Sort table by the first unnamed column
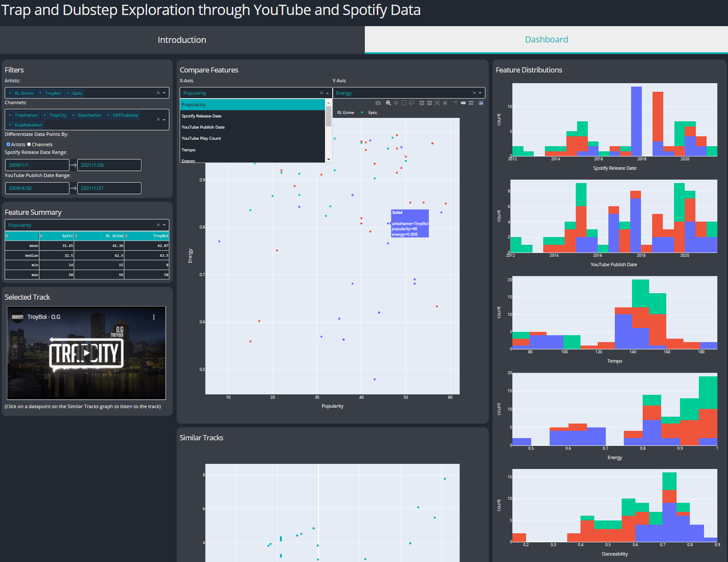Image resolution: width=728 pixels, height=562 pixels. click(6, 236)
